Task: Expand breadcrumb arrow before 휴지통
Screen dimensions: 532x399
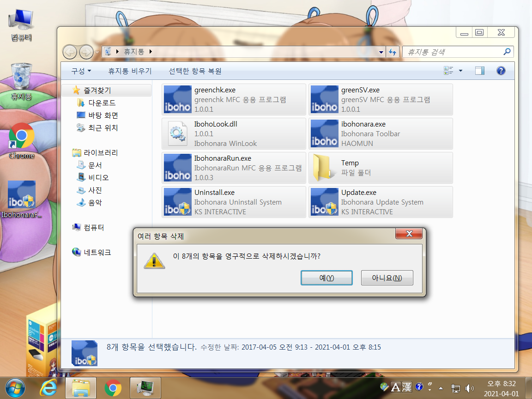Action: [117, 52]
